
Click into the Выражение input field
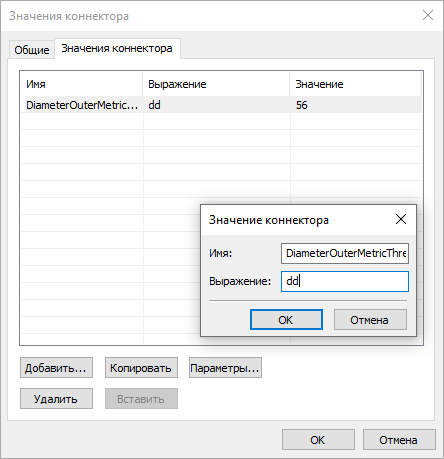(x=345, y=281)
